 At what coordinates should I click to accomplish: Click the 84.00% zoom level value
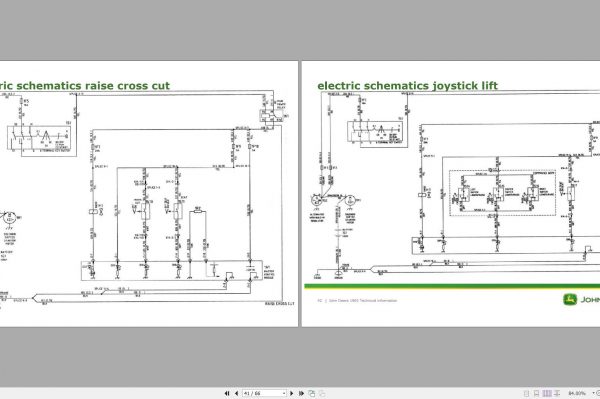(x=577, y=393)
